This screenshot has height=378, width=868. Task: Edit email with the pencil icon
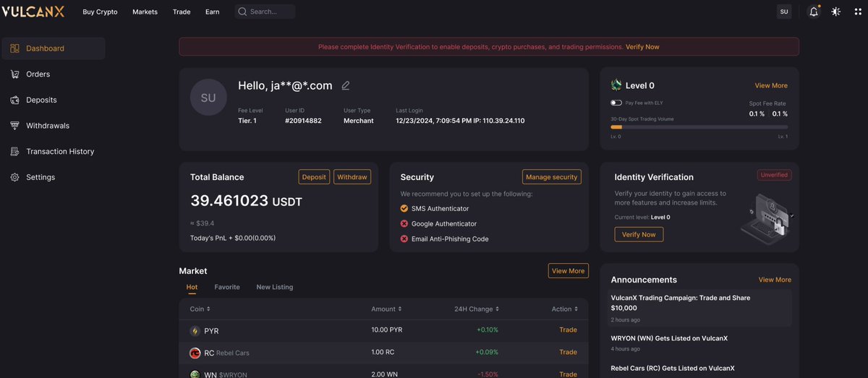[346, 85]
